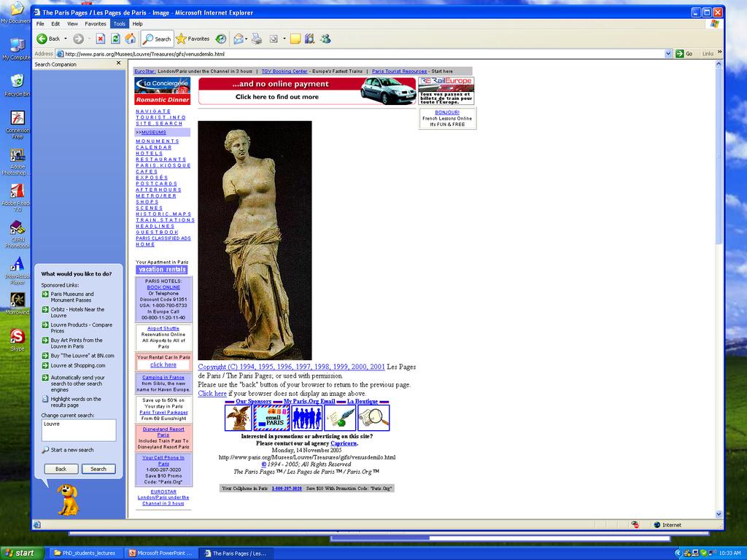Expand the address bar URL dropdown

click(668, 54)
